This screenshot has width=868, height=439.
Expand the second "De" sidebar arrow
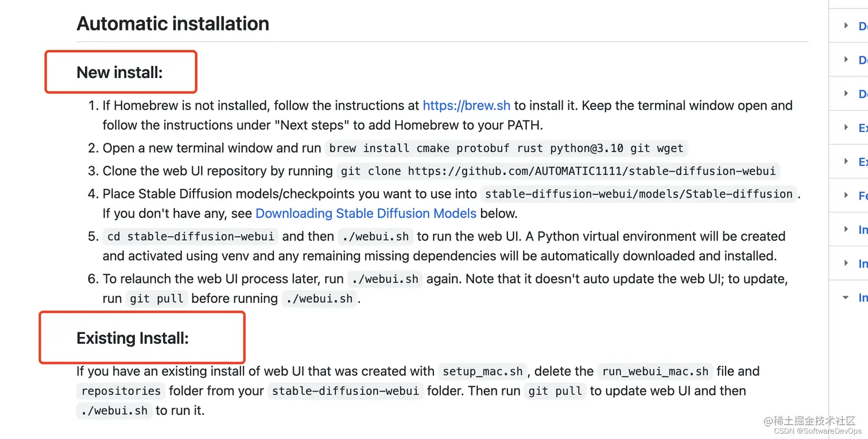[x=846, y=59]
